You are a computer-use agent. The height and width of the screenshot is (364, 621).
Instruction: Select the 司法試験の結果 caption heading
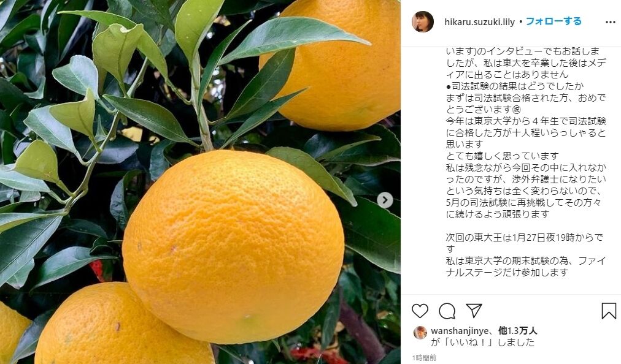(515, 86)
